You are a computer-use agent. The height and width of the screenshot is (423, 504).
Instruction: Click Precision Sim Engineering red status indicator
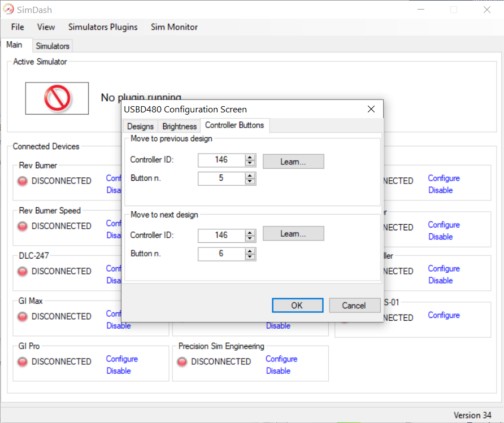pyautogui.click(x=182, y=362)
